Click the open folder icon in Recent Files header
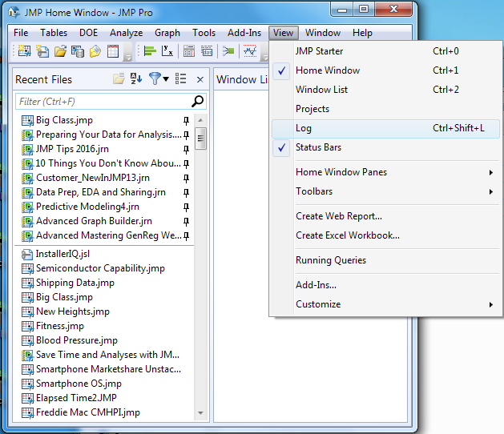 (119, 78)
